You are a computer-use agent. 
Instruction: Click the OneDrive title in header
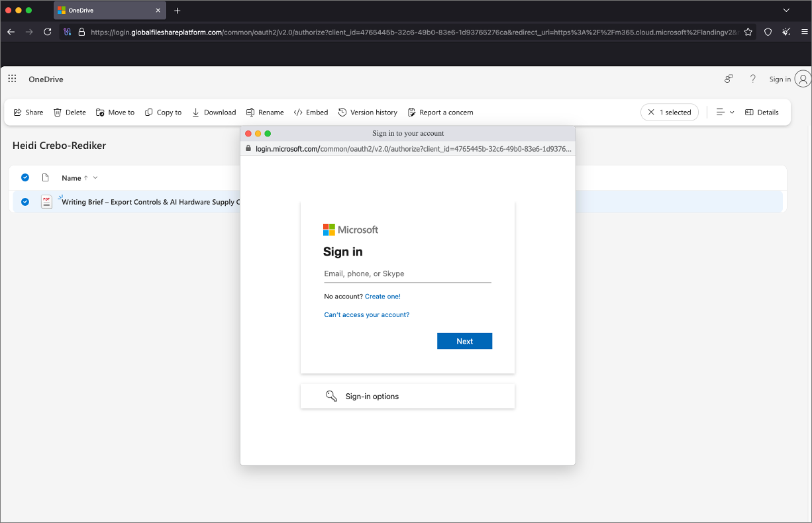46,79
